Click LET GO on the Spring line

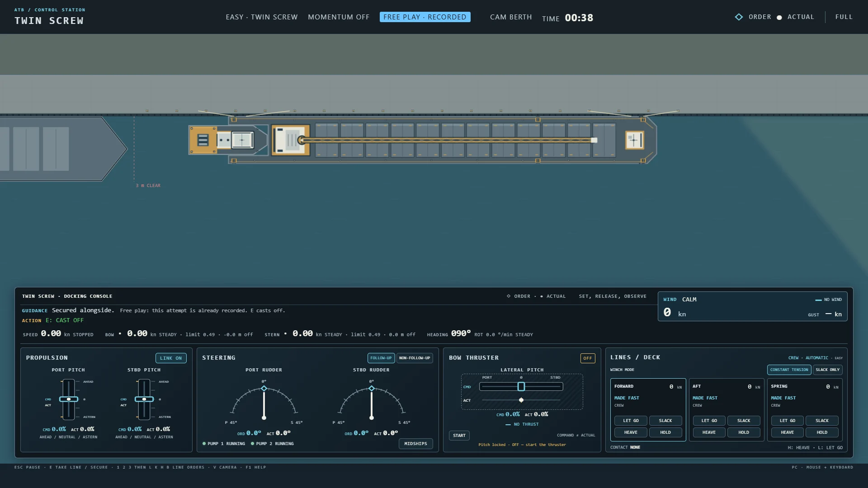pyautogui.click(x=787, y=421)
